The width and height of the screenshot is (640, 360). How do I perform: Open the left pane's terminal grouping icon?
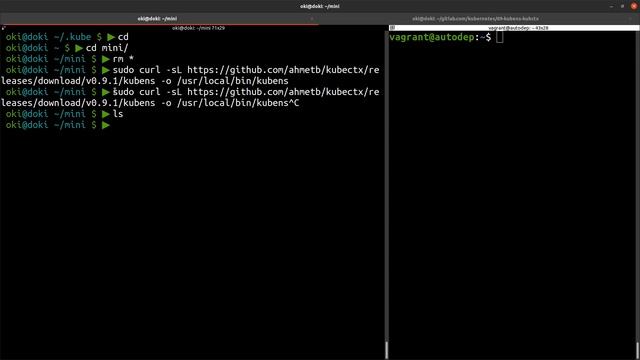pos(3,28)
